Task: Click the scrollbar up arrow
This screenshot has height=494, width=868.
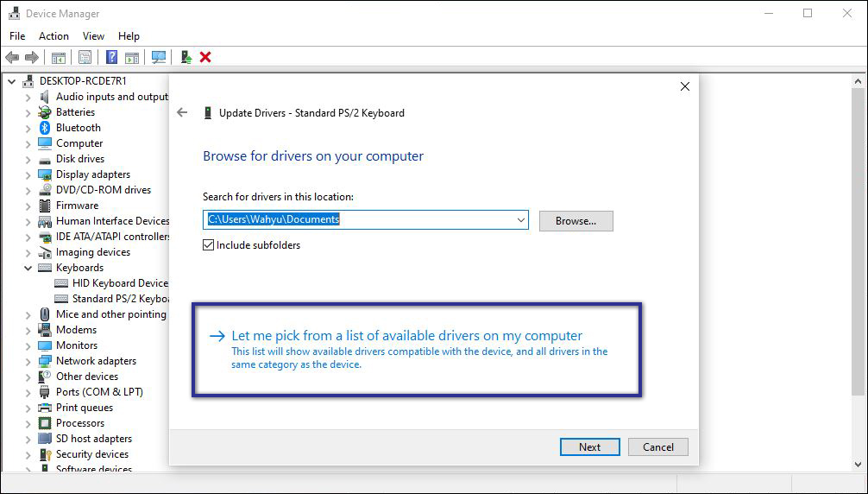Action: [x=858, y=81]
